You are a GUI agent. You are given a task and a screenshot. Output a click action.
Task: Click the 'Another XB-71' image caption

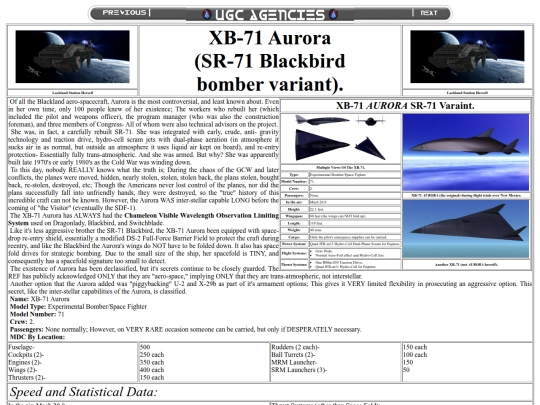point(466,264)
